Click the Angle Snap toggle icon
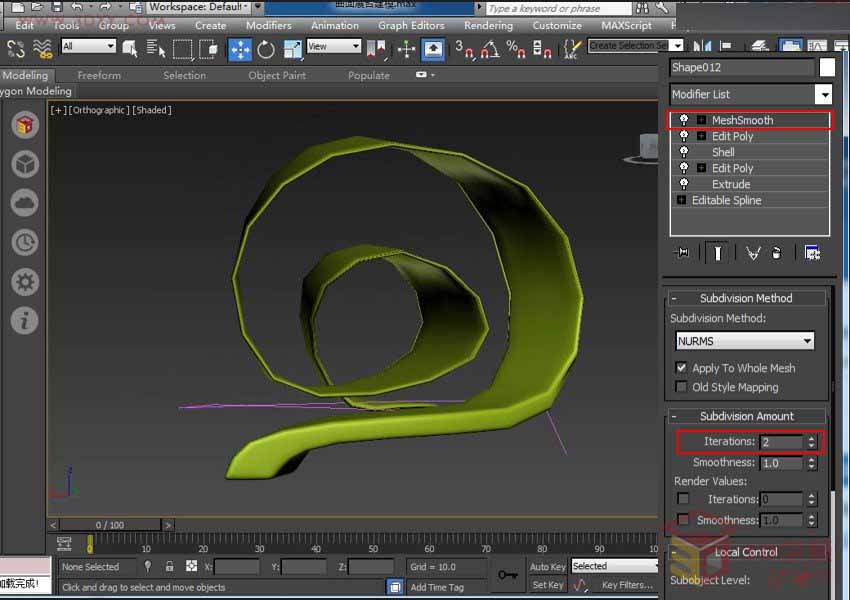Screen dimensions: 850x600 [x=490, y=48]
